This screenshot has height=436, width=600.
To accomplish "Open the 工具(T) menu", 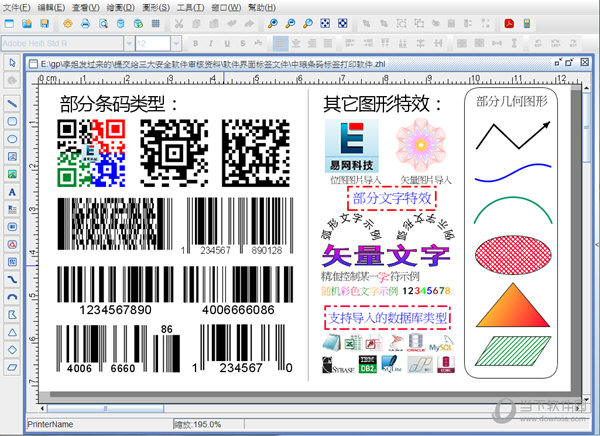I will tap(190, 7).
